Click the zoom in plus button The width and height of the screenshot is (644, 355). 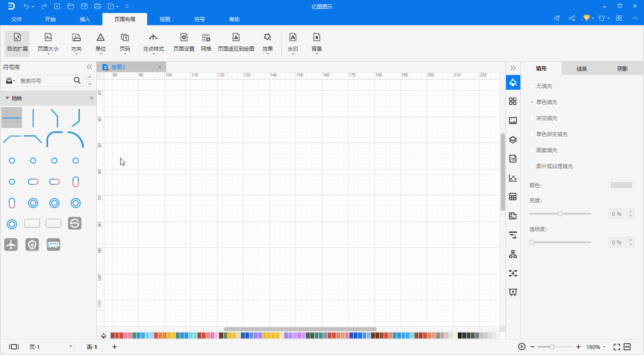pos(578,347)
